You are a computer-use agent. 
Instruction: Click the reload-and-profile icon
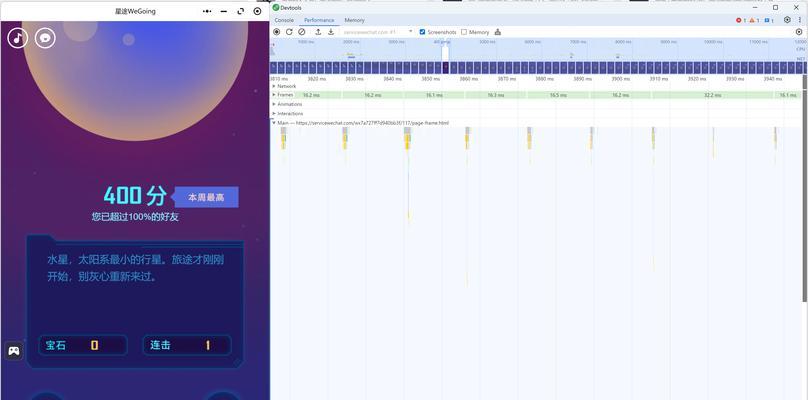(289, 32)
